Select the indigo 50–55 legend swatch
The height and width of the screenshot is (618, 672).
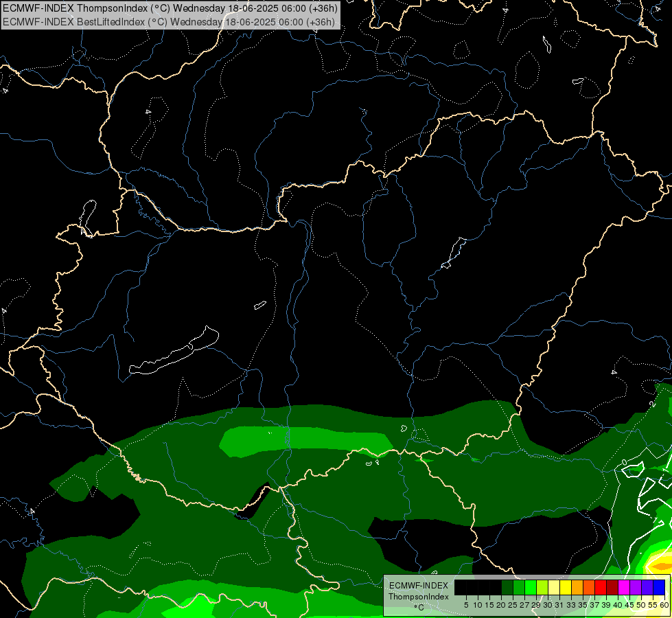pos(647,587)
